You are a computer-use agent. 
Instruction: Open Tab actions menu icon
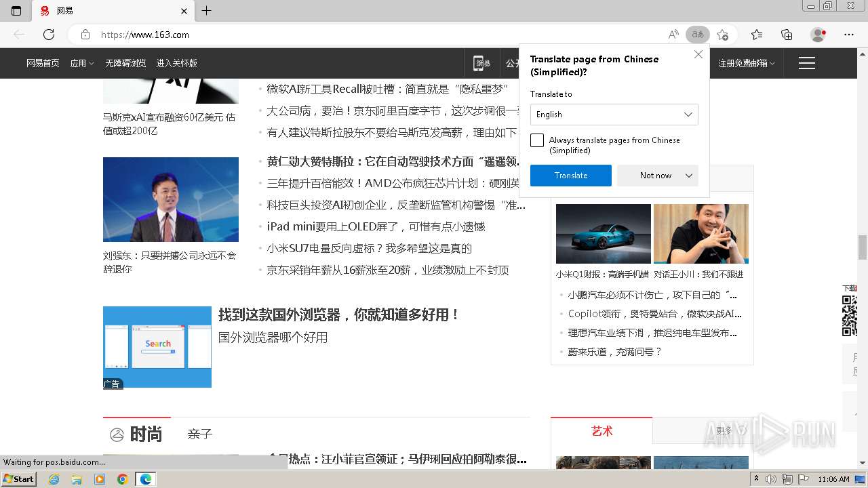click(x=16, y=11)
